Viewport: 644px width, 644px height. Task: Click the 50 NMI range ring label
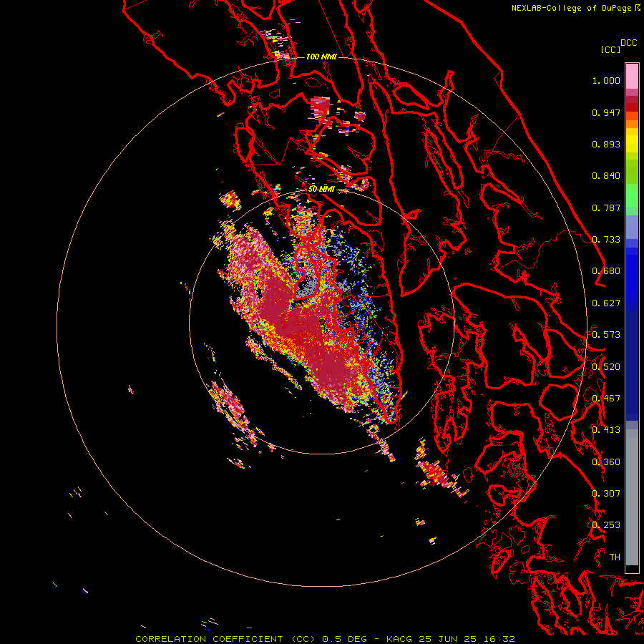[x=321, y=190]
